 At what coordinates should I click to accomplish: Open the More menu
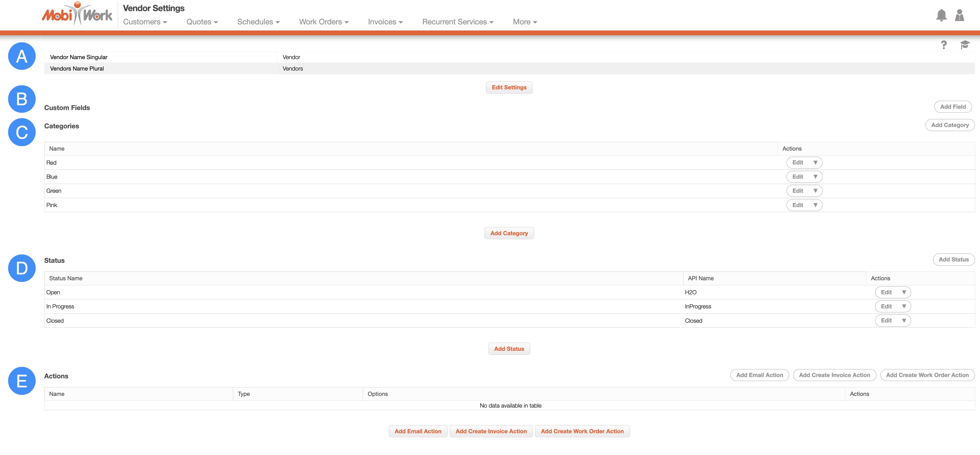coord(525,22)
